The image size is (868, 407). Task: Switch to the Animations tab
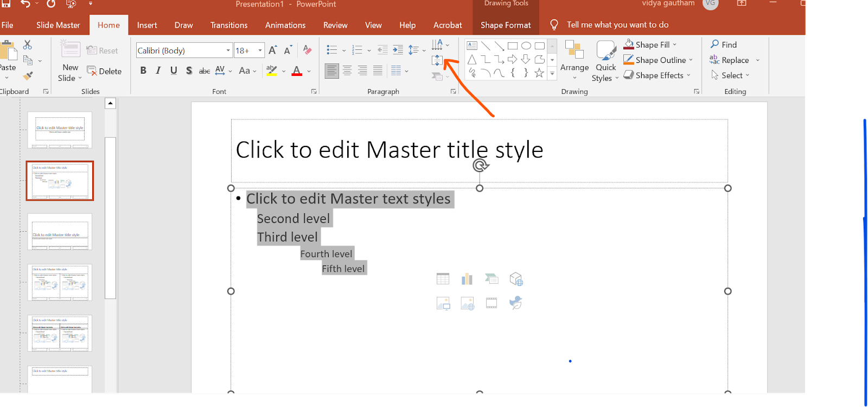[285, 25]
